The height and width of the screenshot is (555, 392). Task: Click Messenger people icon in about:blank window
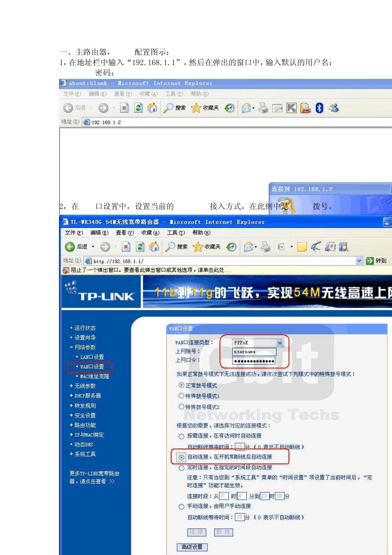[334, 108]
